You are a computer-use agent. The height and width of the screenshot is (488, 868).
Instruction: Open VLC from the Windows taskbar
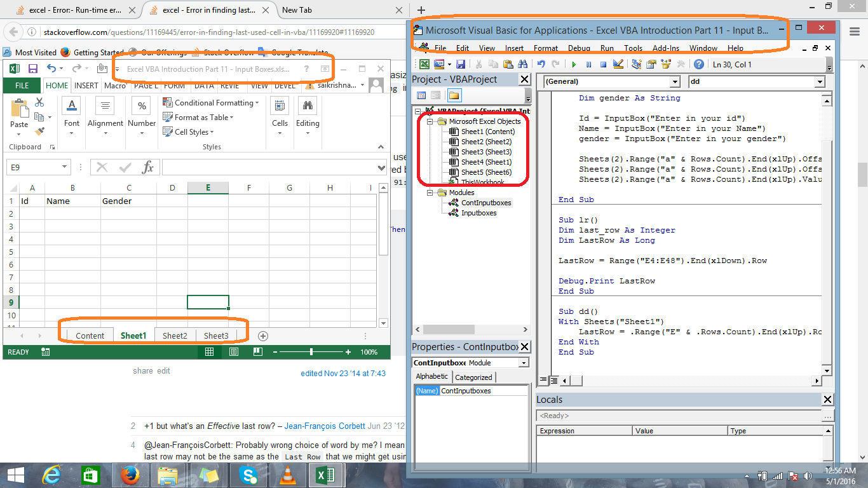coord(287,475)
